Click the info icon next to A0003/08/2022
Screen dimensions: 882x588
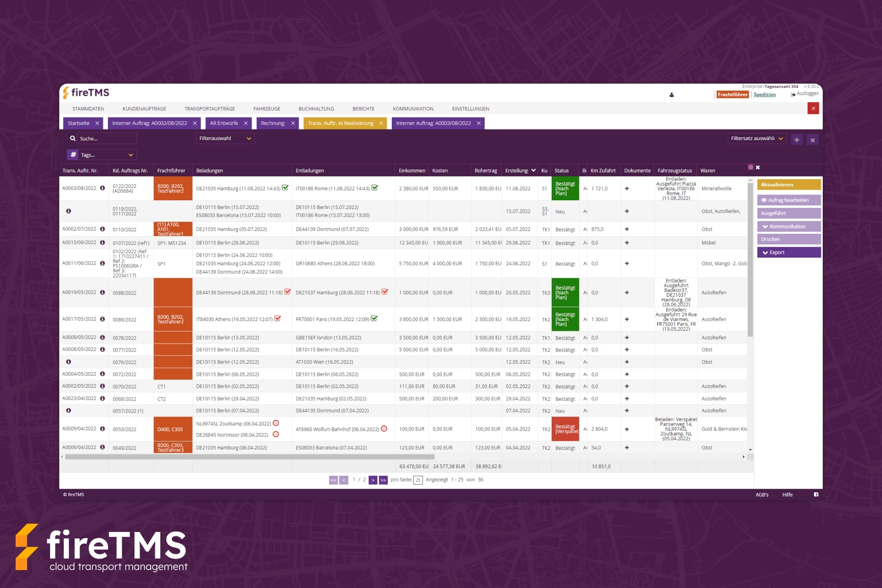pos(102,188)
